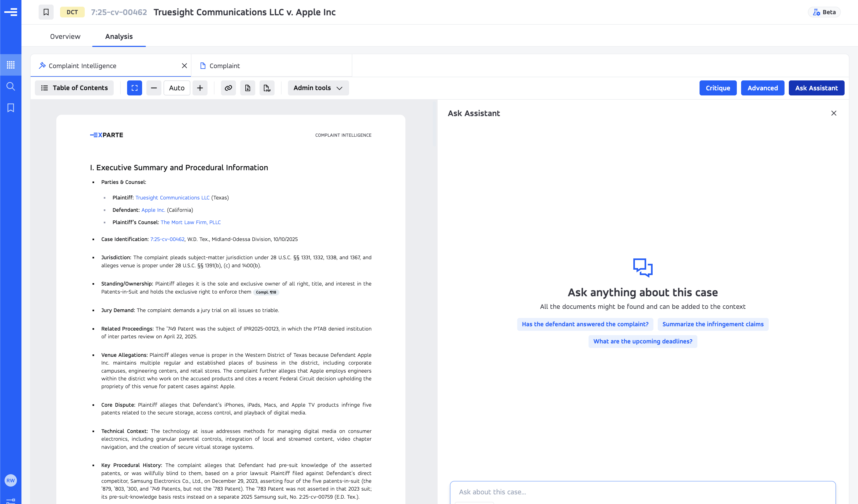The image size is (858, 504).
Task: Open the 7:25-cv-00462 case link in document
Action: point(167,239)
